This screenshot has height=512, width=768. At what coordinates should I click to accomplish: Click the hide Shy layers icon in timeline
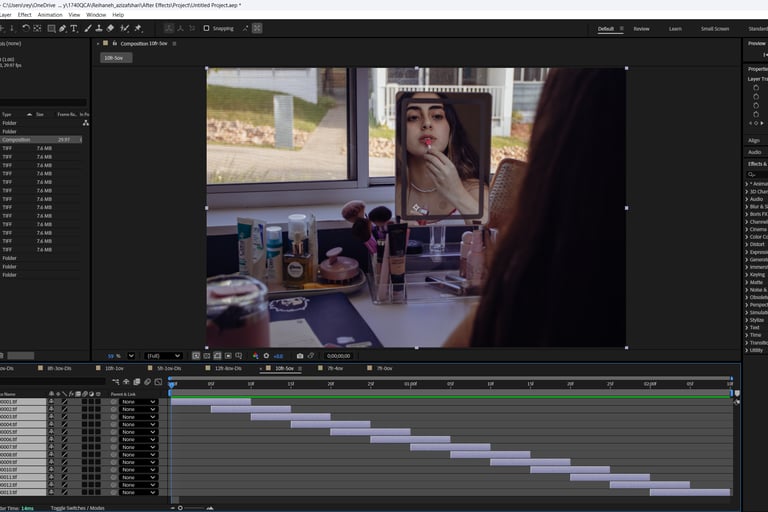pos(126,382)
